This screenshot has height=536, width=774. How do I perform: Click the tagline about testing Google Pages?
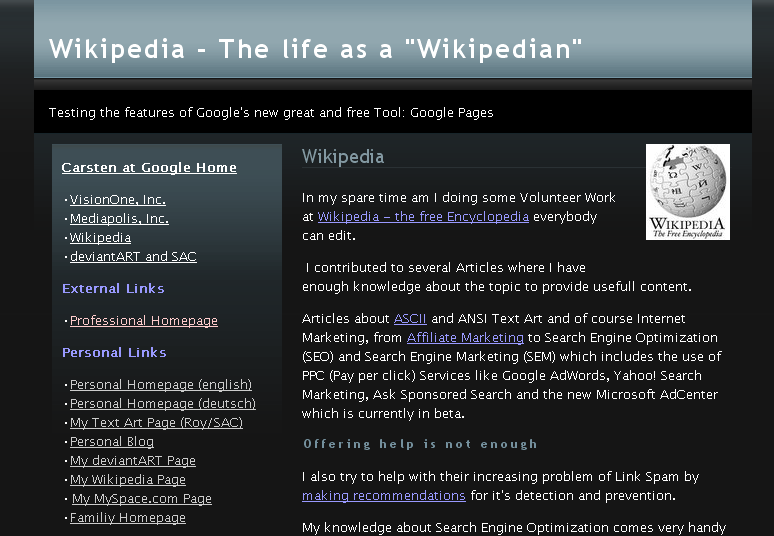click(271, 113)
